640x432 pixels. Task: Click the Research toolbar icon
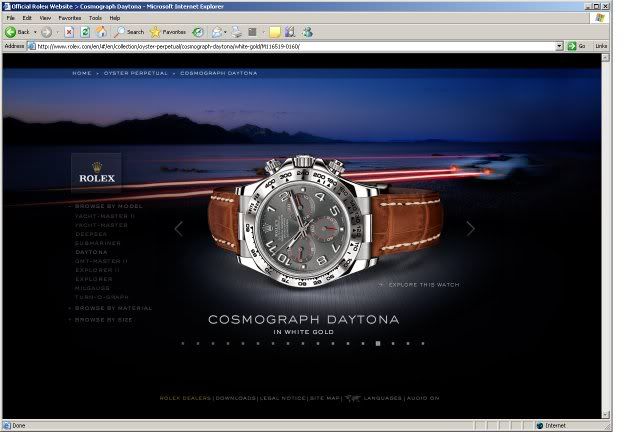tap(290, 32)
